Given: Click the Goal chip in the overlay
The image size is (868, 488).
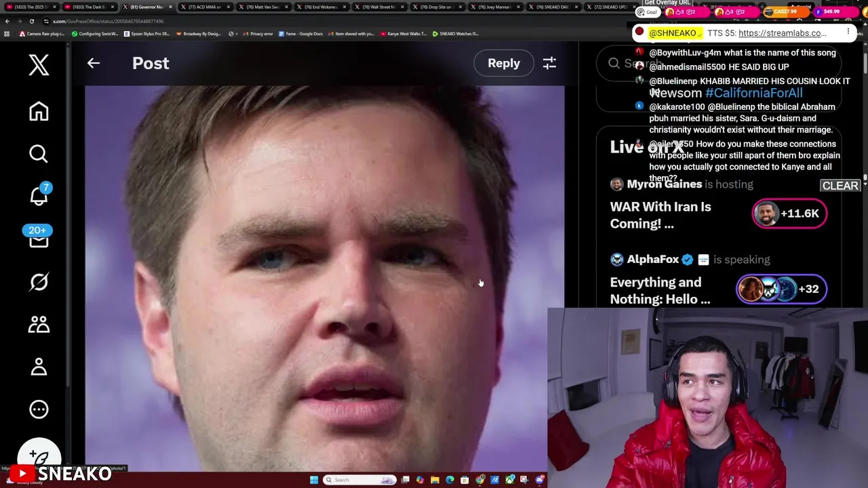Looking at the screenshot, I should coord(648,12).
